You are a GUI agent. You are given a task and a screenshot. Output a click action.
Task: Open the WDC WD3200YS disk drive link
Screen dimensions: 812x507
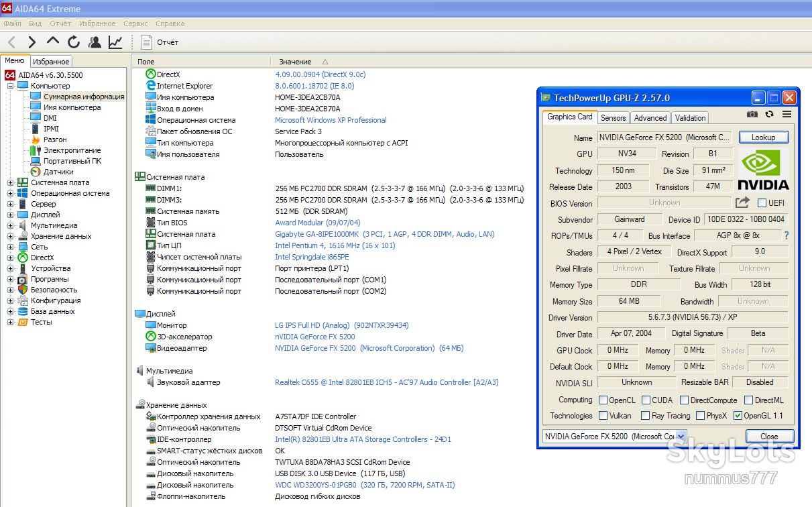click(x=365, y=485)
